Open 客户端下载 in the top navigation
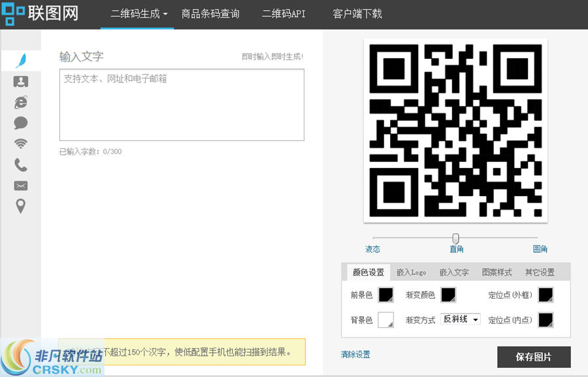Image resolution: width=588 pixels, height=377 pixels. coord(357,14)
